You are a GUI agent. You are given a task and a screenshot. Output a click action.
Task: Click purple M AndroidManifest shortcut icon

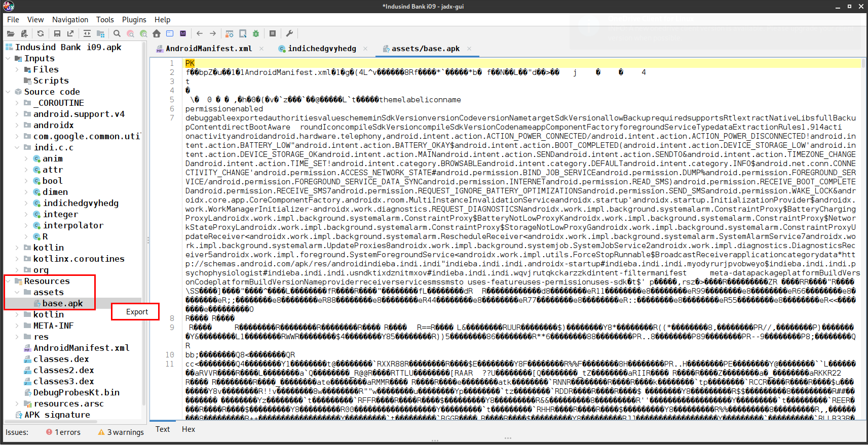pos(183,33)
